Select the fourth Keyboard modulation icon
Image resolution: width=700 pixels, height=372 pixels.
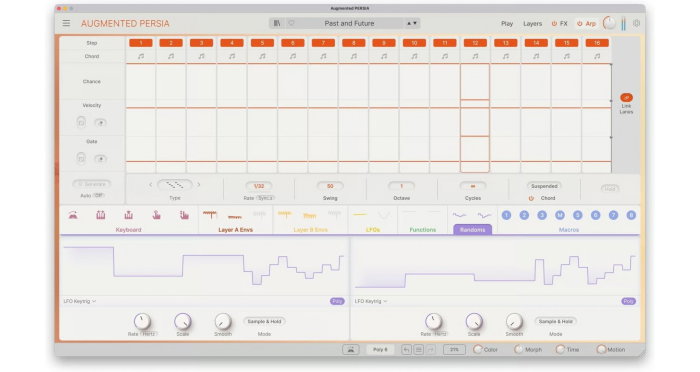(156, 215)
